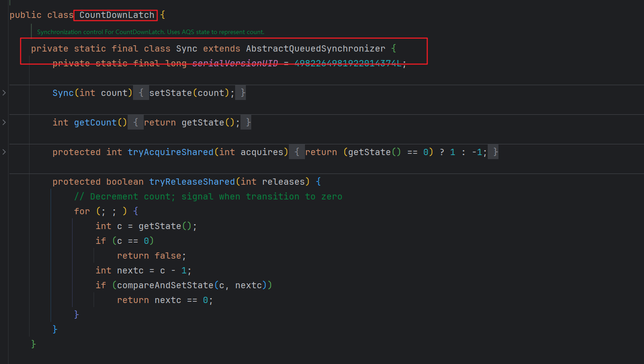Expand the tryAcquireShared gutter fold arrow
This screenshot has width=644, height=364.
click(4, 152)
